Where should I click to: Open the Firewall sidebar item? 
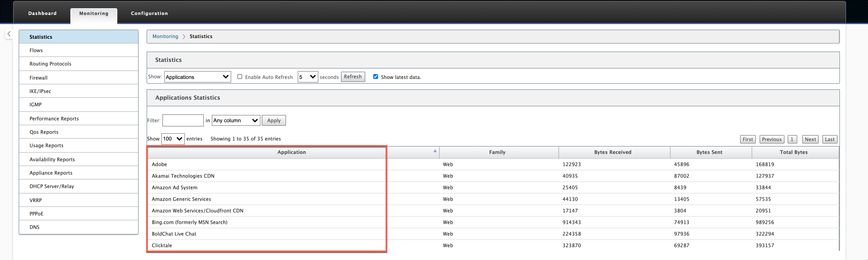click(79, 77)
